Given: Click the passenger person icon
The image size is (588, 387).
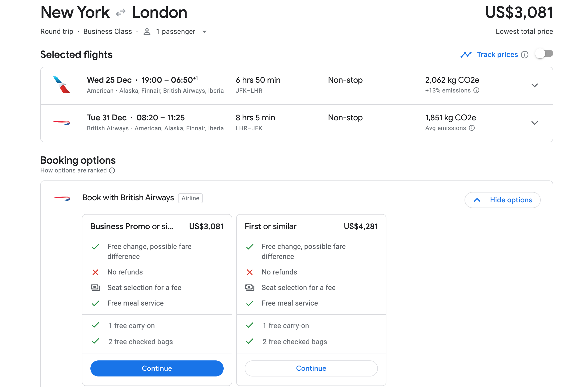Looking at the screenshot, I should click(x=147, y=32).
